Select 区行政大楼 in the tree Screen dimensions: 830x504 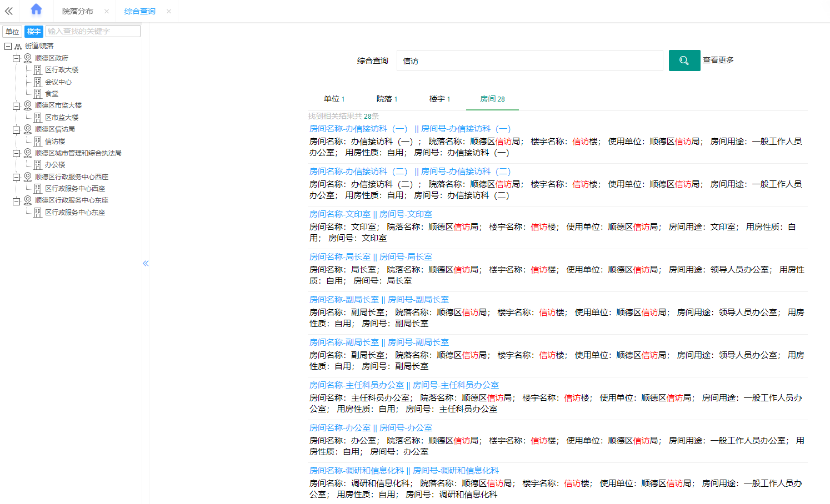click(x=62, y=70)
